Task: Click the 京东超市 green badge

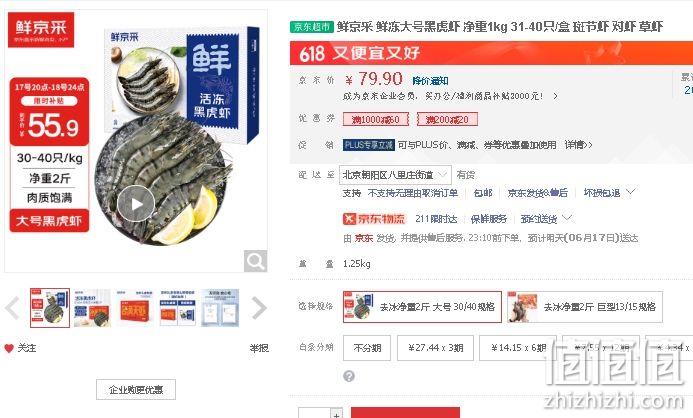Action: [x=312, y=27]
